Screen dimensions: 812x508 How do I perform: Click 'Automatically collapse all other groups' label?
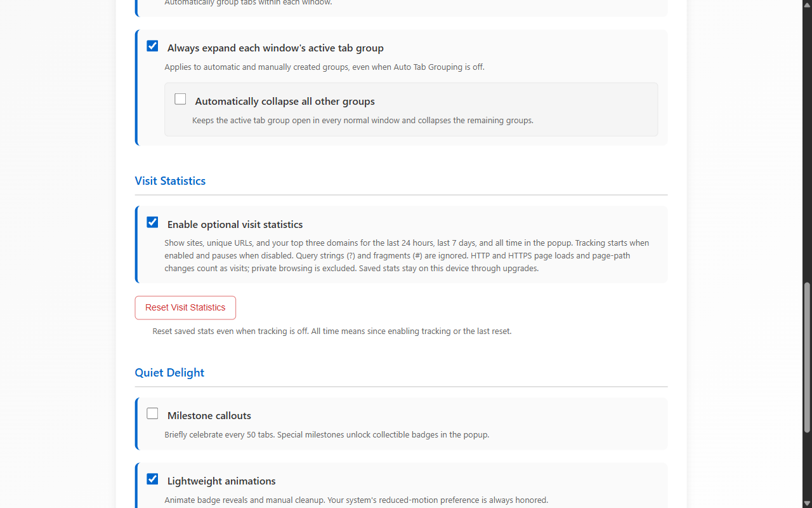click(x=285, y=101)
